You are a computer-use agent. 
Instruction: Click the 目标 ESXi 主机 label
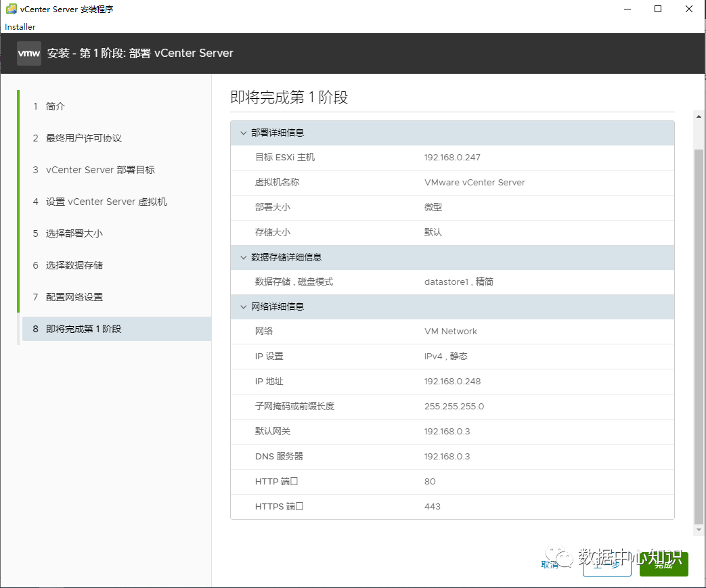[x=285, y=157]
